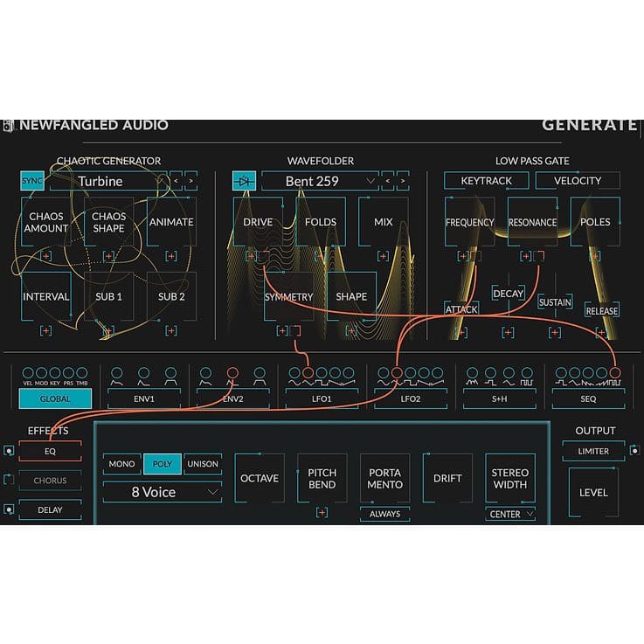Click the FOLDS control in Wavefolder

(x=321, y=222)
